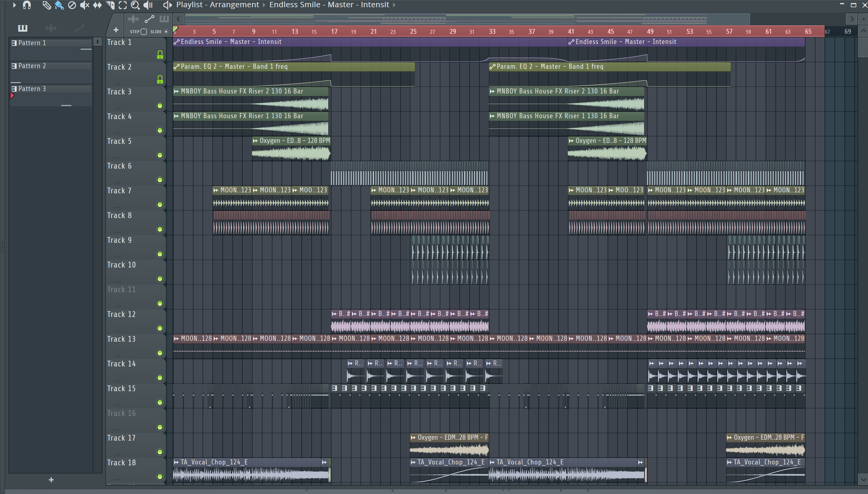Mute Track 7 with its green LED

[x=160, y=204]
